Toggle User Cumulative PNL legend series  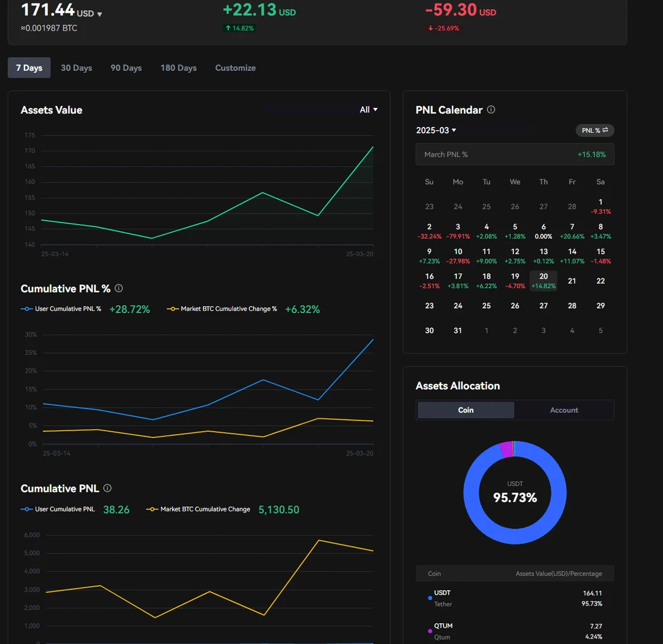(x=58, y=509)
